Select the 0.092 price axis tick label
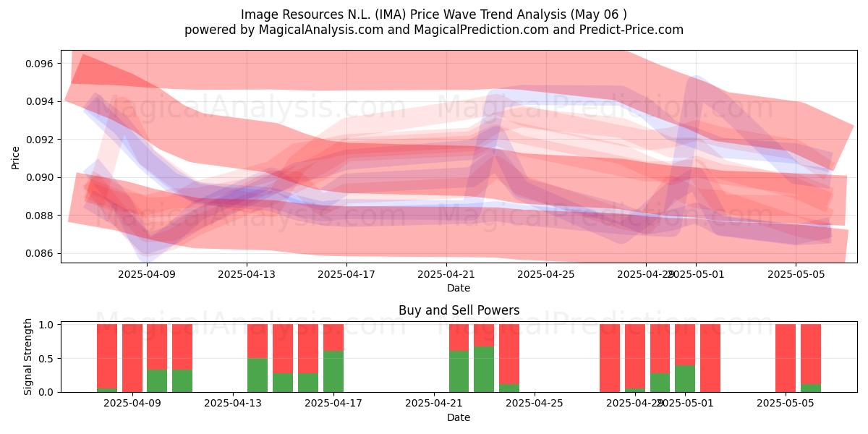This screenshot has width=868, height=434. pos(40,140)
